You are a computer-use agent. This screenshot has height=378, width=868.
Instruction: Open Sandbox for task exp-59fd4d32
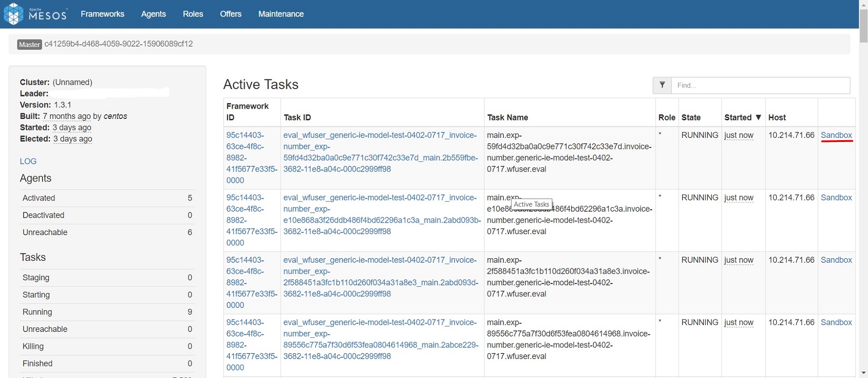click(x=836, y=135)
